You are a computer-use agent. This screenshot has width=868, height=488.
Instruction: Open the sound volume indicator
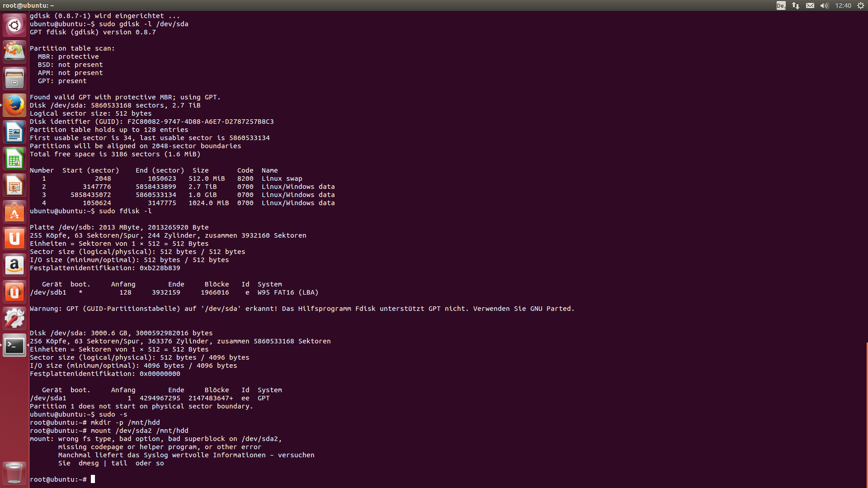click(x=824, y=5)
